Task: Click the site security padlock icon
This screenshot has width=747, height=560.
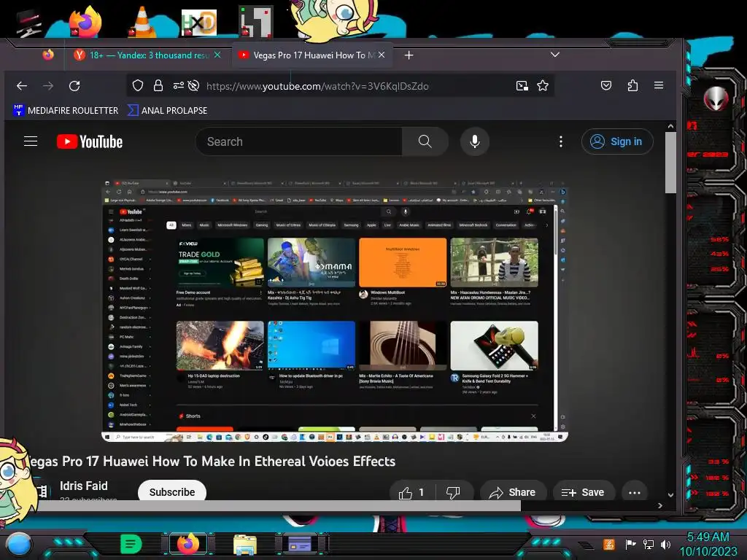Action: (158, 86)
